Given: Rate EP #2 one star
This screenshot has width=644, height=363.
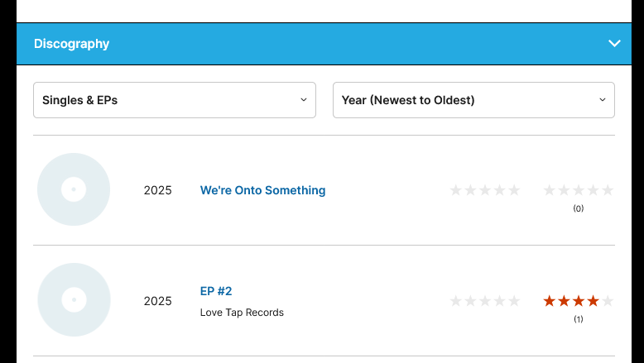Looking at the screenshot, I should point(456,301).
